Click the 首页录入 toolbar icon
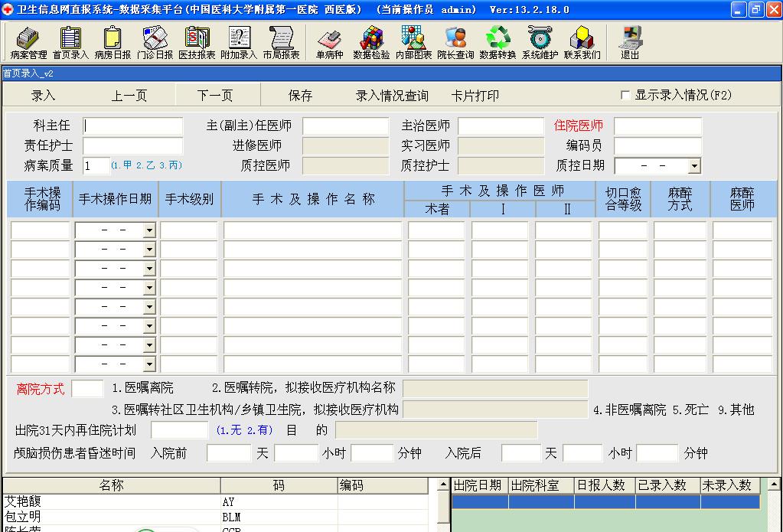 [70, 42]
